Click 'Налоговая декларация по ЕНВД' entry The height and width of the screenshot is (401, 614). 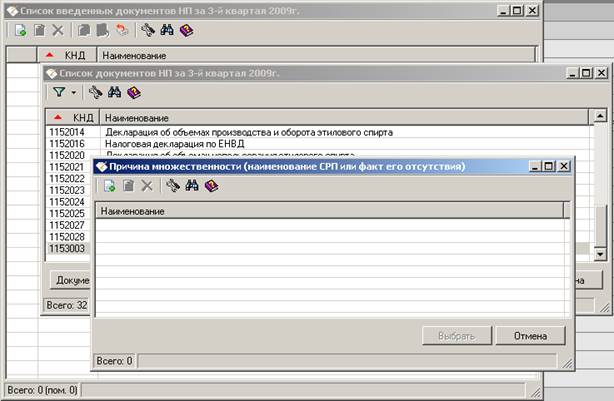(x=175, y=144)
